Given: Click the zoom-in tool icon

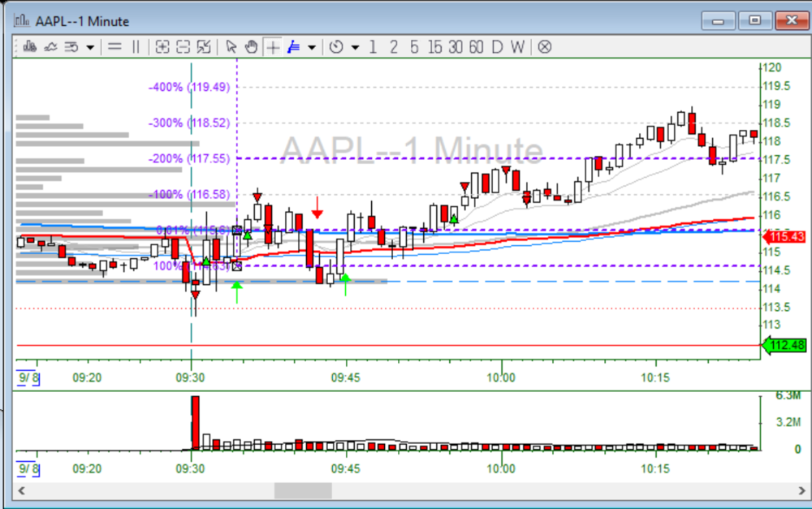Looking at the screenshot, I should point(162,47).
